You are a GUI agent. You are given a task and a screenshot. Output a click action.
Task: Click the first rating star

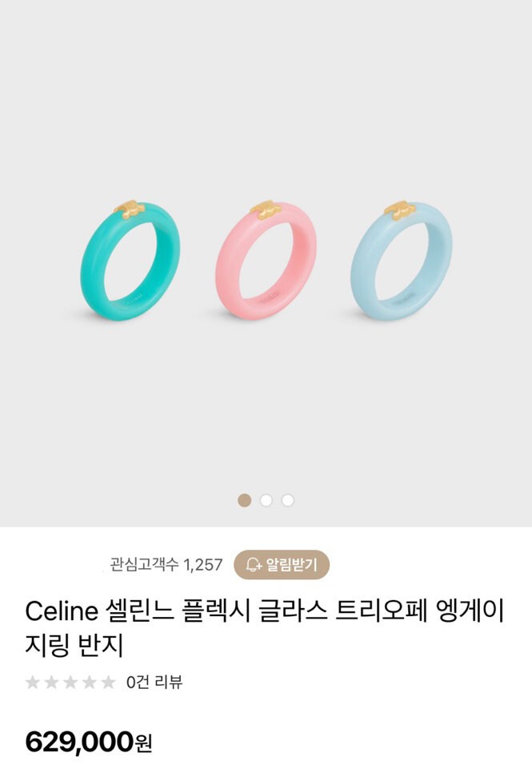tap(33, 682)
